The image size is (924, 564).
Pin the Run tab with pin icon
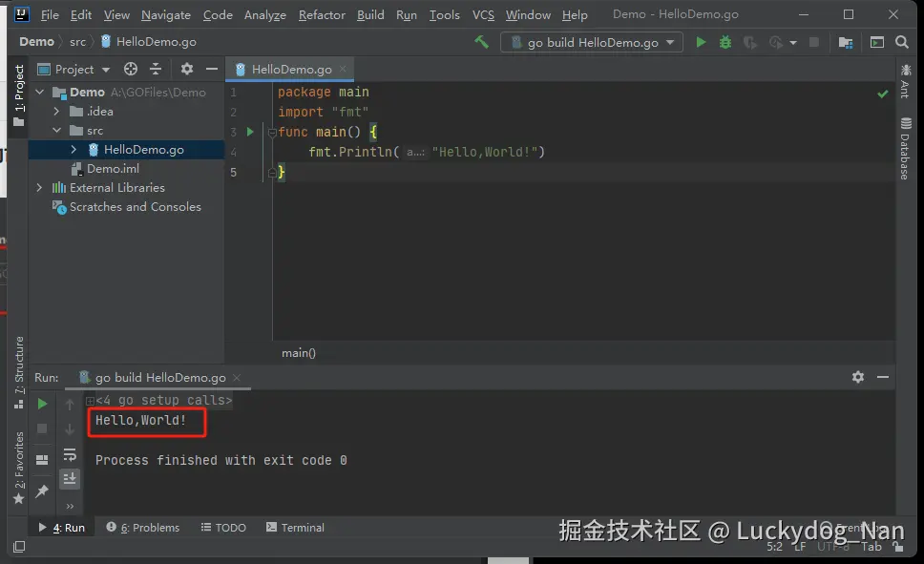pyautogui.click(x=42, y=491)
